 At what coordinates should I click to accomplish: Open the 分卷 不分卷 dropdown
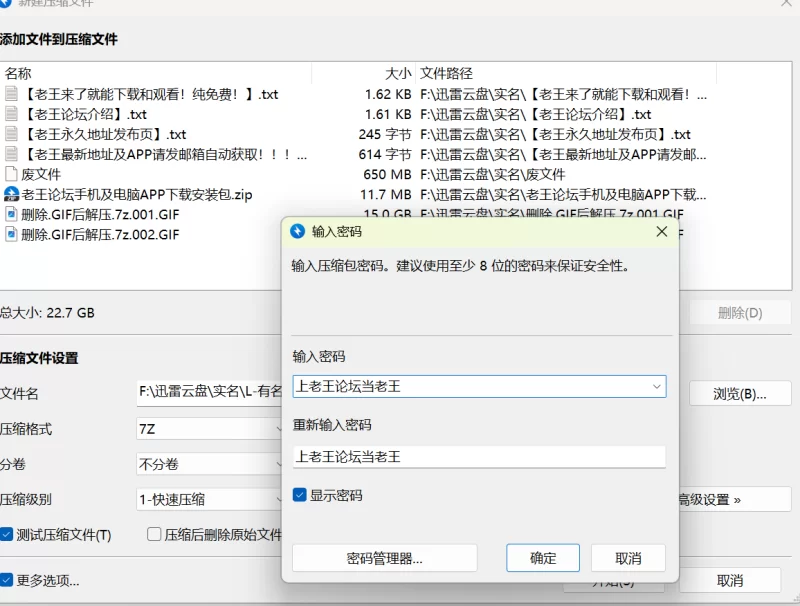pos(209,464)
